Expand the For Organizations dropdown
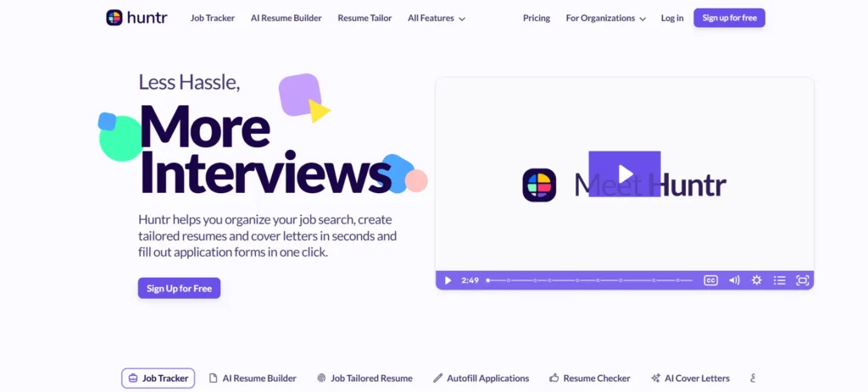The width and height of the screenshot is (868, 392). (606, 19)
